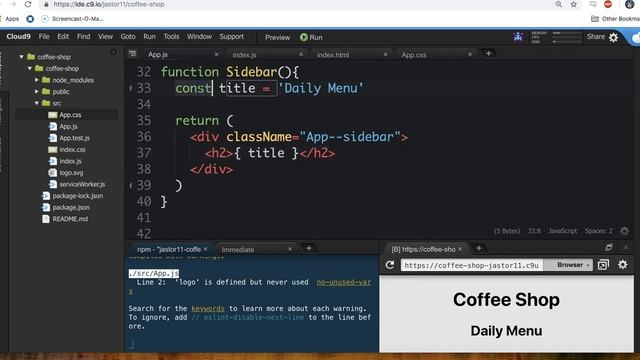The image size is (640, 360).
Task: Open the File menu
Action: tap(44, 37)
